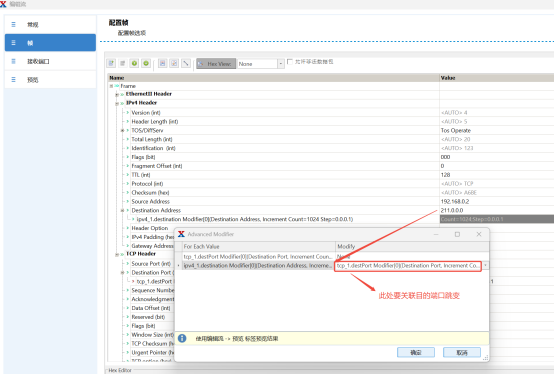Click the green up-arrow toolbar icon
Screen dimensions: 554x375
tap(134, 63)
